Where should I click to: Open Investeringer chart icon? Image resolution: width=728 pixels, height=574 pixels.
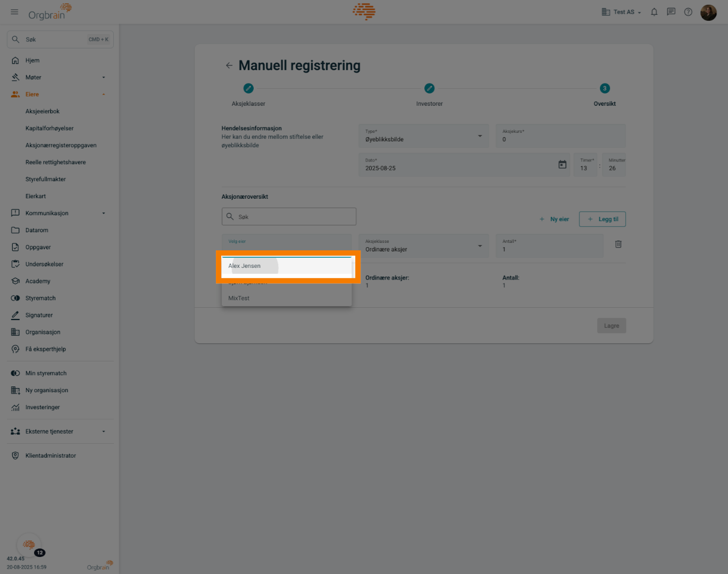click(15, 407)
